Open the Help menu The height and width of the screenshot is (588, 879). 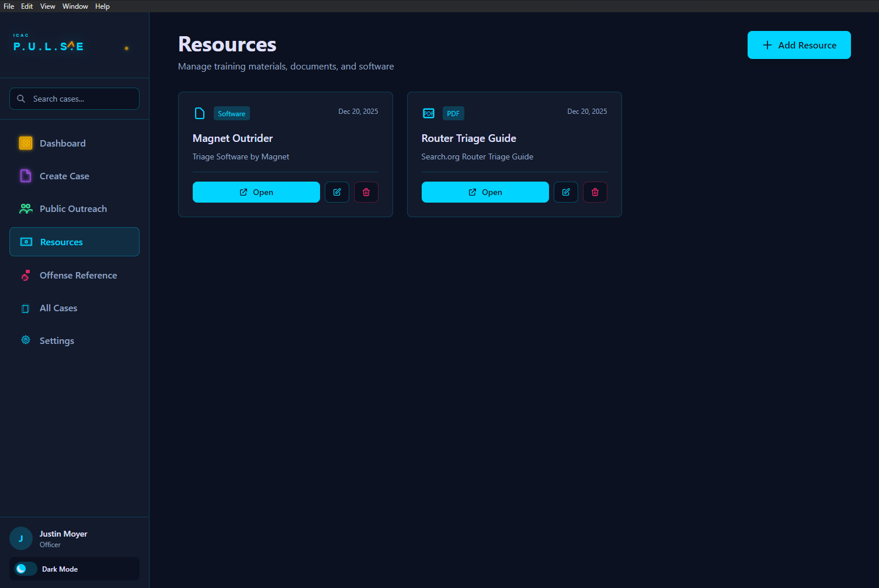(102, 6)
